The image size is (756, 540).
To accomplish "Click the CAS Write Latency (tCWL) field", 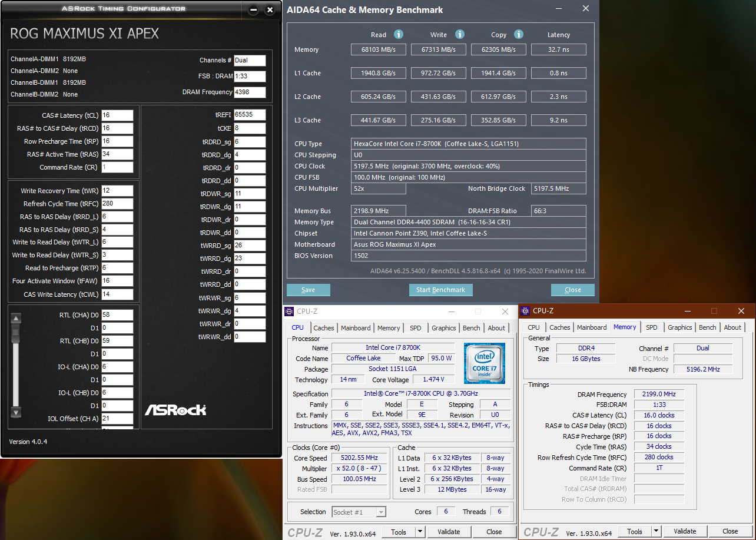I will click(117, 294).
